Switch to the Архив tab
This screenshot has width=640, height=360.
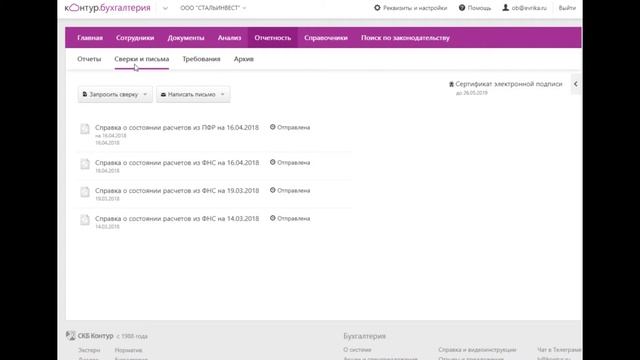click(x=244, y=59)
